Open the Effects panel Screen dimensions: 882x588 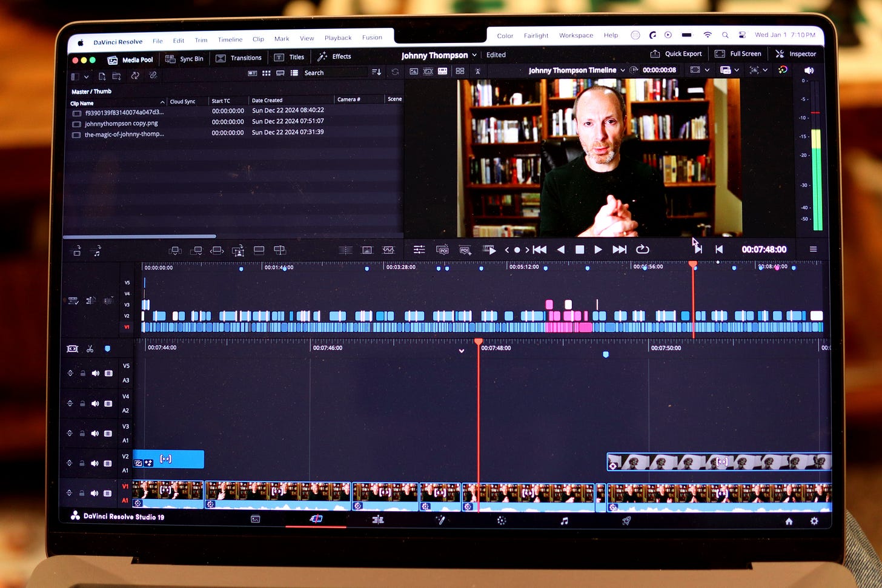334,56
